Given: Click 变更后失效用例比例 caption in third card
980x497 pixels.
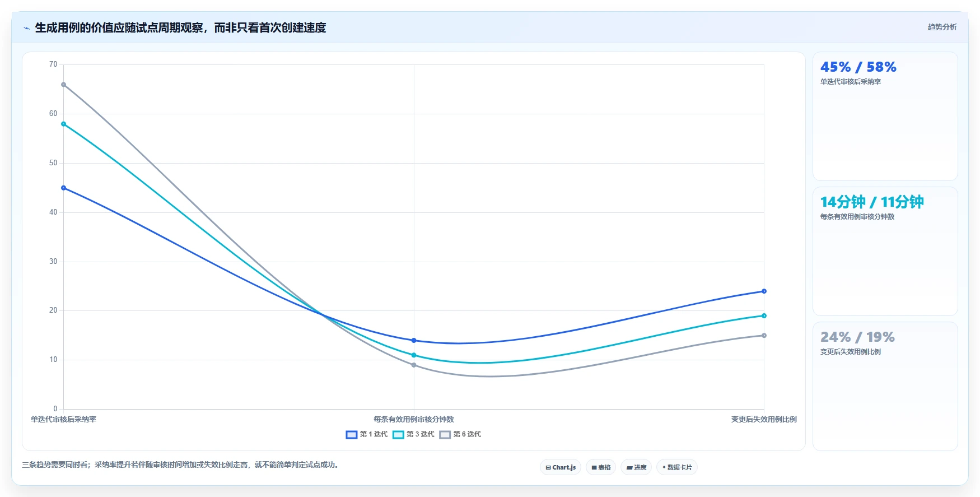Looking at the screenshot, I should (x=851, y=352).
